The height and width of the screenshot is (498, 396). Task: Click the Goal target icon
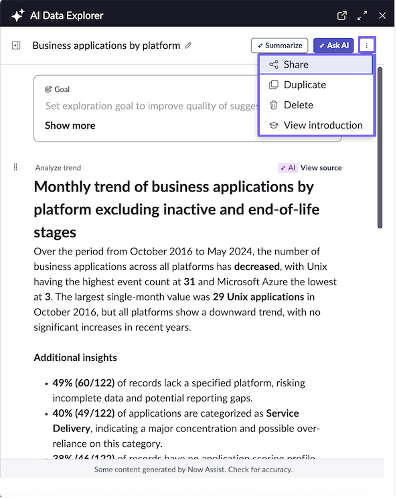pyautogui.click(x=48, y=89)
